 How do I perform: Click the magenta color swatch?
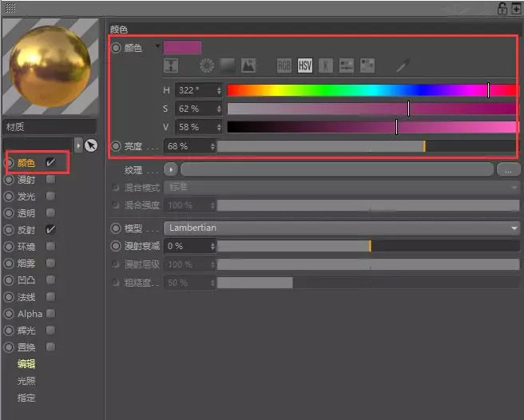[182, 47]
